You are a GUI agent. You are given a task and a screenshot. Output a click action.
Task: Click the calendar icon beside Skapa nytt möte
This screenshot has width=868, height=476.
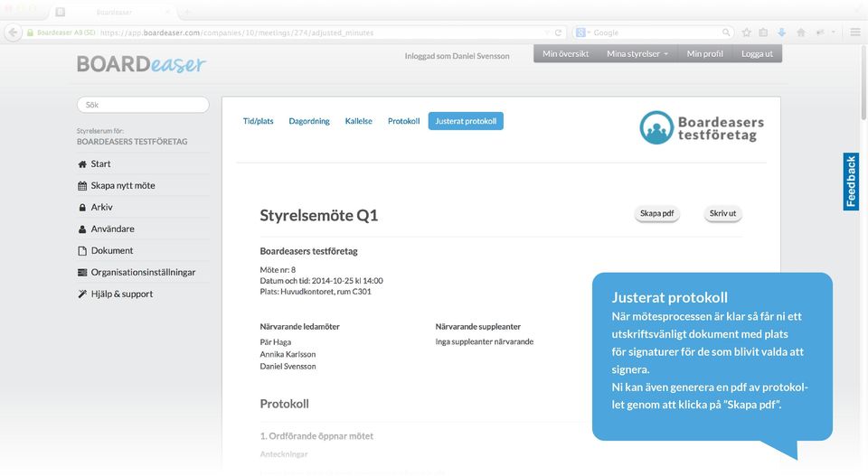coord(82,186)
